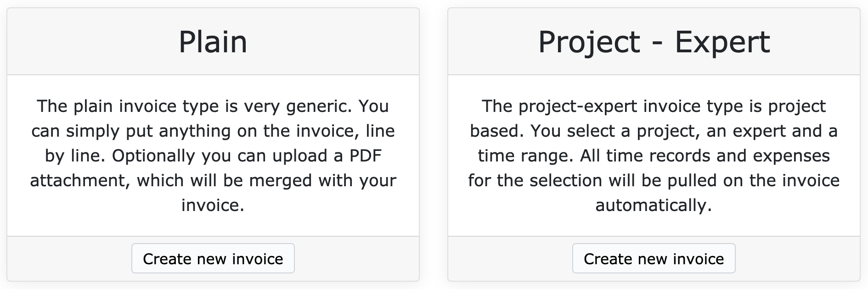Start creating a generic line-by-line invoice
868x289 pixels.
213,258
